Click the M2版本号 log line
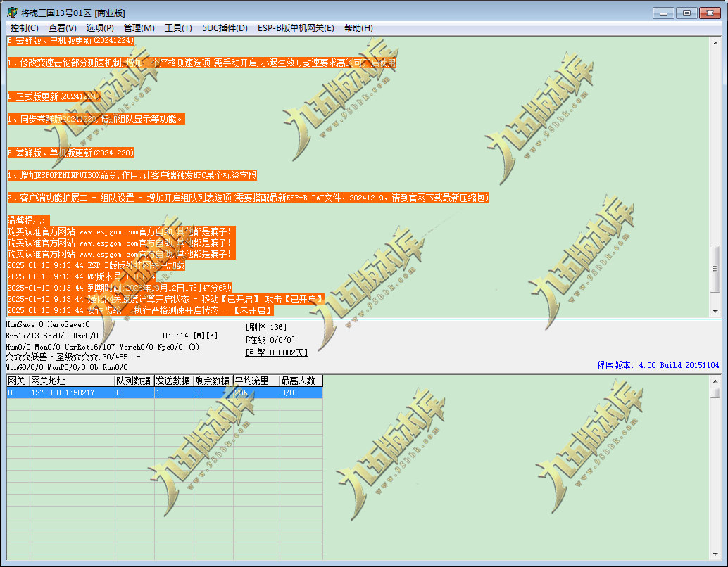This screenshot has height=567, width=728. click(82, 276)
